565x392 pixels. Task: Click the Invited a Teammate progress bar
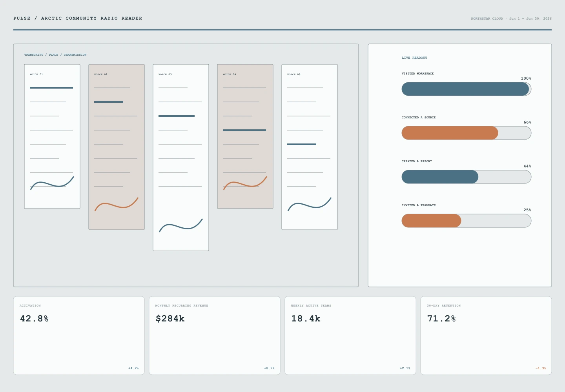pyautogui.click(x=467, y=221)
